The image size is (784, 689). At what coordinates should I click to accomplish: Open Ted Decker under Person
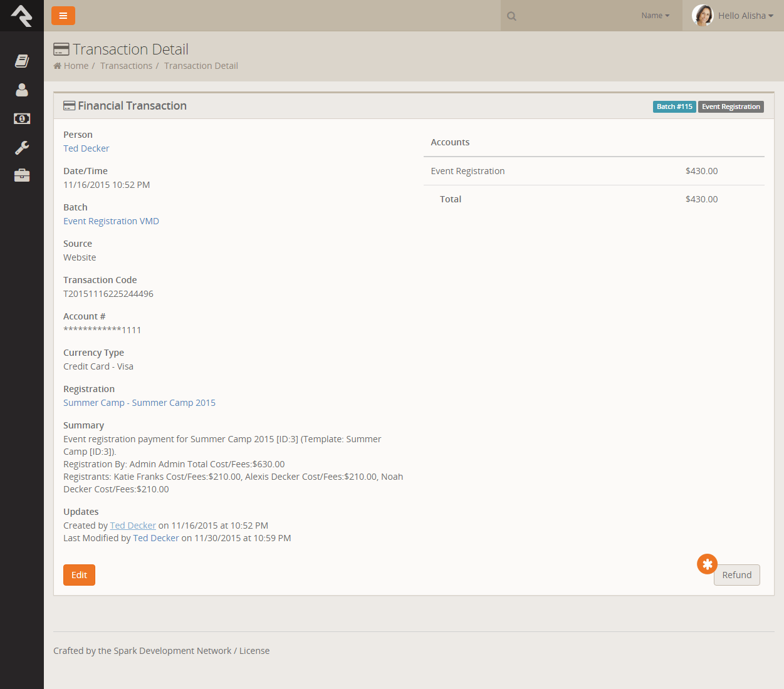(x=86, y=148)
